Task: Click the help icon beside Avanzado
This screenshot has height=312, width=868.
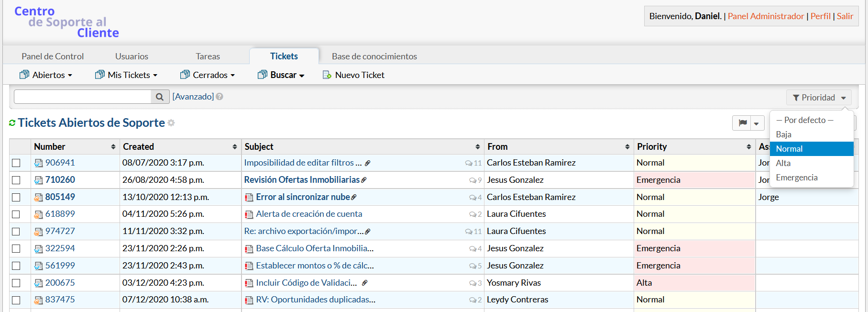Action: [x=220, y=97]
